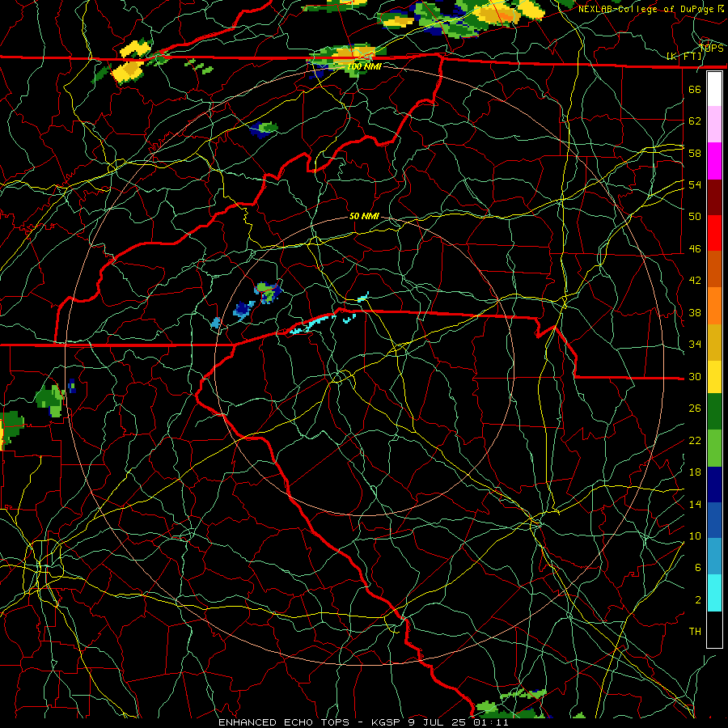
Task: Click the light blue 14 legend swatch
Action: tap(714, 557)
